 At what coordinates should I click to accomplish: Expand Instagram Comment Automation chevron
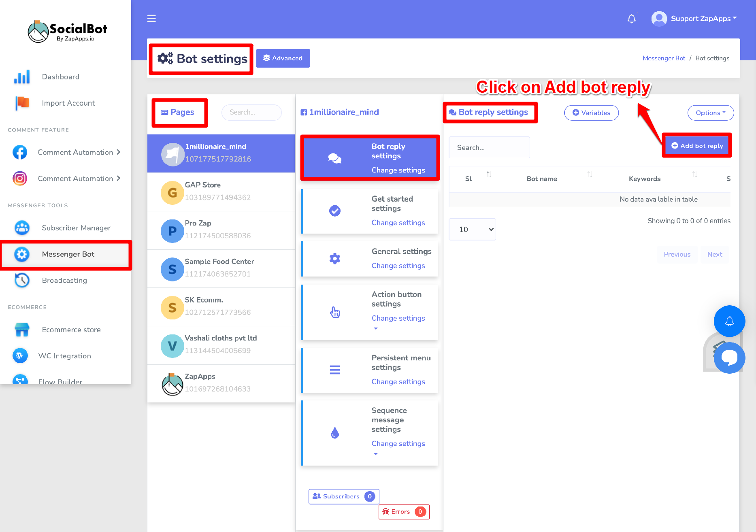[x=119, y=179]
